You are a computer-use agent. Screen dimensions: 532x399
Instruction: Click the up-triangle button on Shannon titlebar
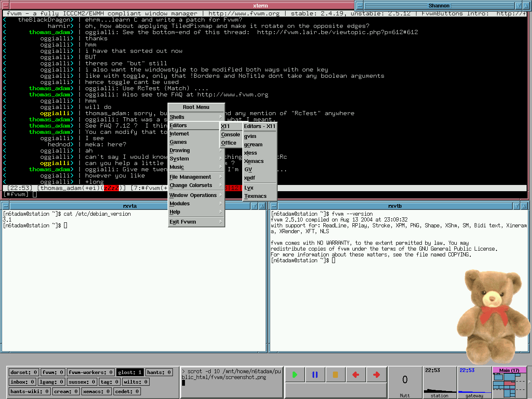526,5
